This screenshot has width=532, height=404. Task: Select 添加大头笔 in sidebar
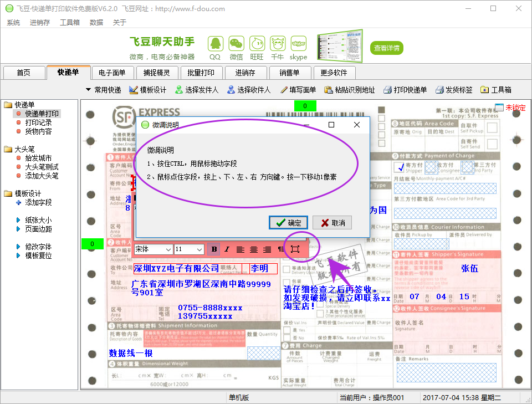(x=42, y=176)
